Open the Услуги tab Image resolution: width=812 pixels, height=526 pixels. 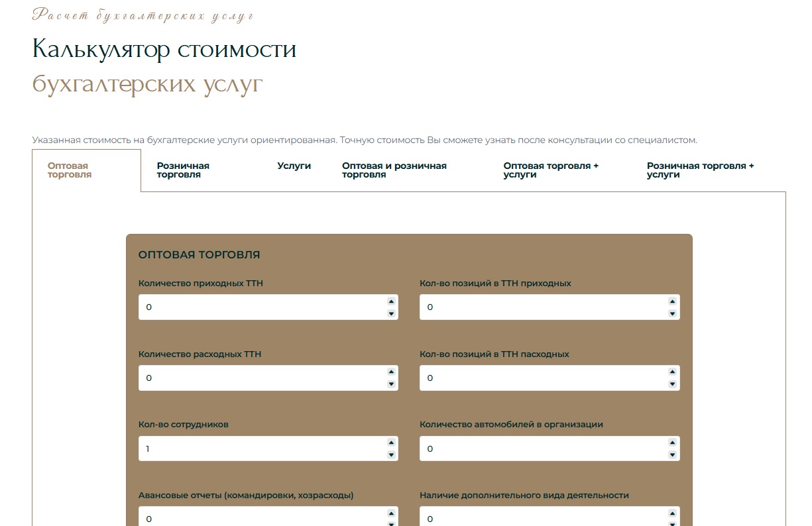coord(294,166)
